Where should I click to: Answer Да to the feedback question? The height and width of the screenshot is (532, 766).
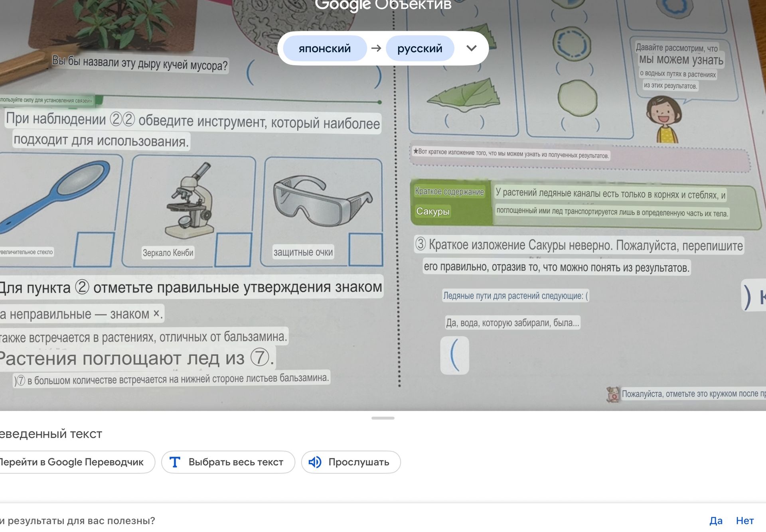(716, 520)
